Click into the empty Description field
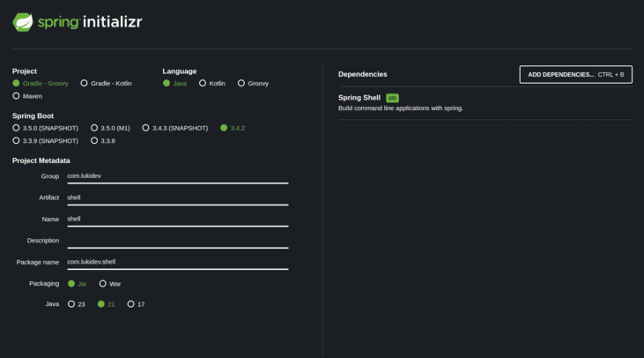This screenshot has width=644, height=358. [x=176, y=241]
